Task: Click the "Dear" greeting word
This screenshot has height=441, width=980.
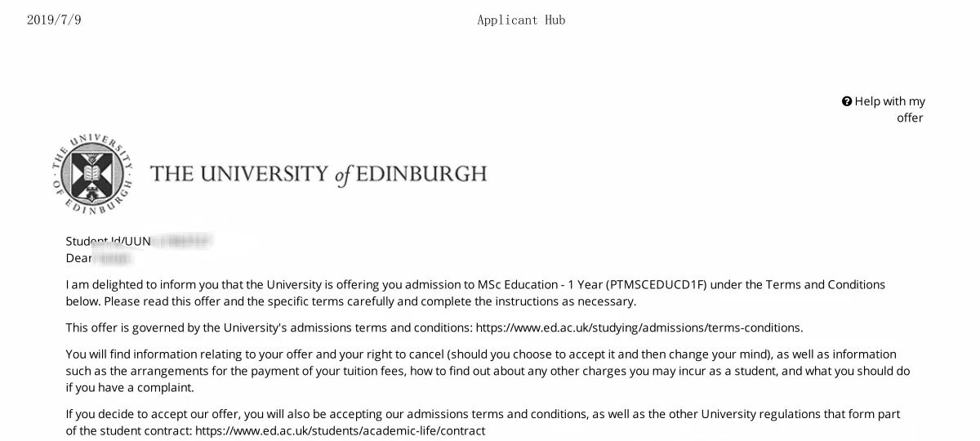Action: pos(78,258)
